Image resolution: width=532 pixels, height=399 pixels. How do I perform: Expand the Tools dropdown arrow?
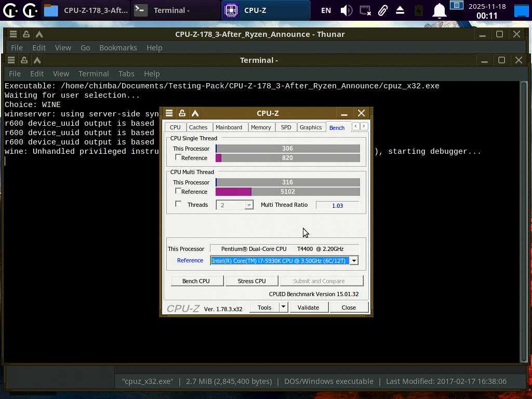(x=283, y=308)
